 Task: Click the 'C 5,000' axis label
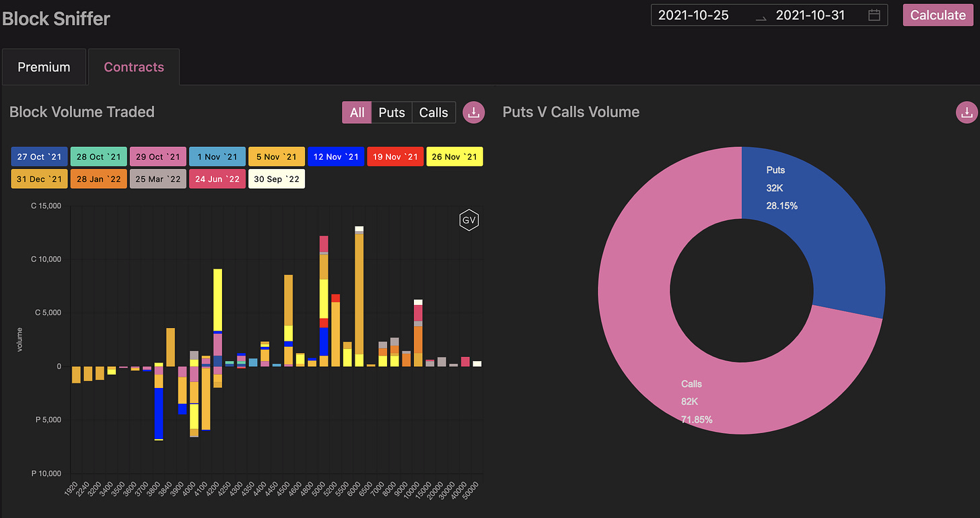pyautogui.click(x=48, y=313)
